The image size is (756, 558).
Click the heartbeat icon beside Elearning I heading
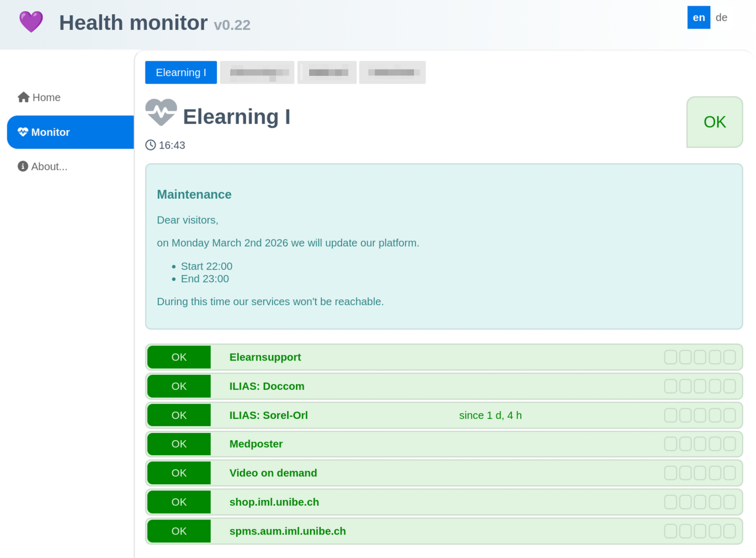pos(161,112)
